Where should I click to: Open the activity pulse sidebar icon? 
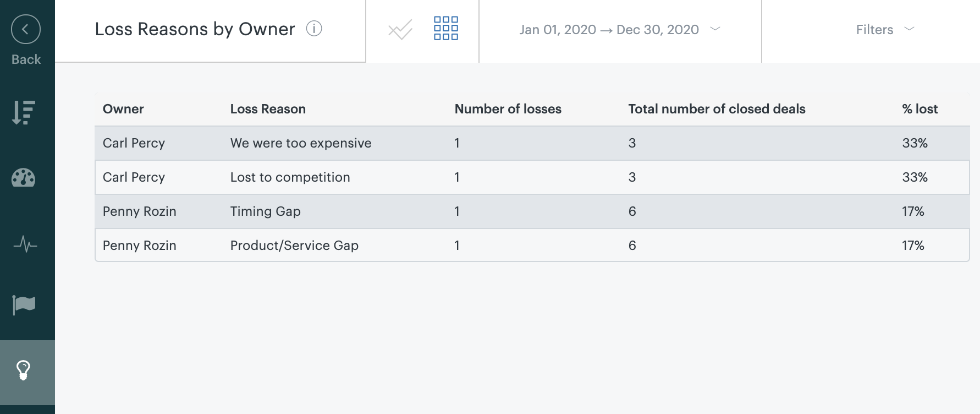click(25, 244)
